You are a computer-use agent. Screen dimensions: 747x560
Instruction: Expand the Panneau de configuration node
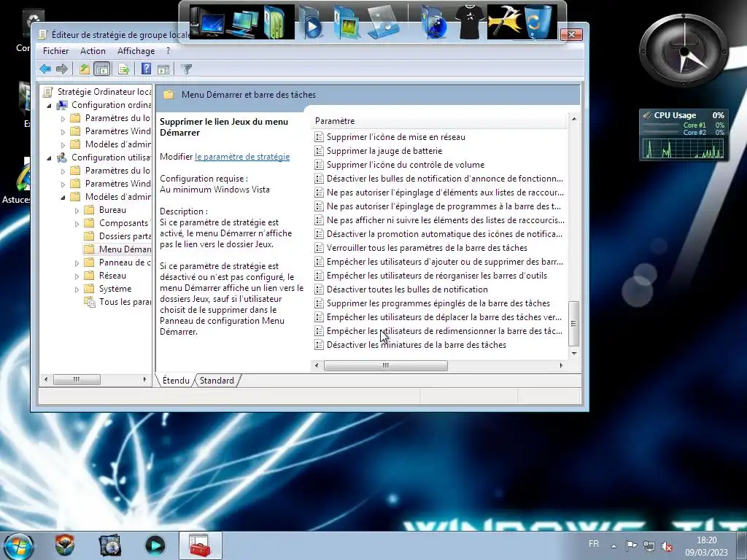pos(77,262)
